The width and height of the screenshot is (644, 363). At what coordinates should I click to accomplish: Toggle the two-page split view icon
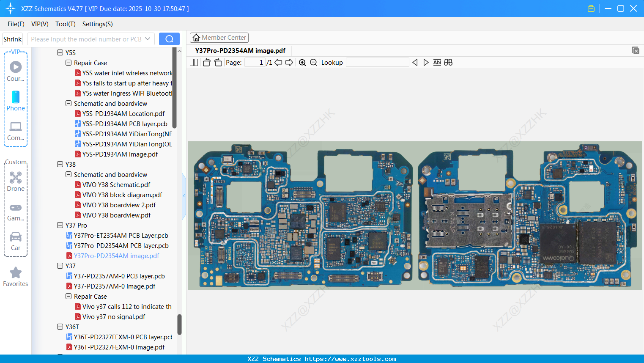click(194, 63)
